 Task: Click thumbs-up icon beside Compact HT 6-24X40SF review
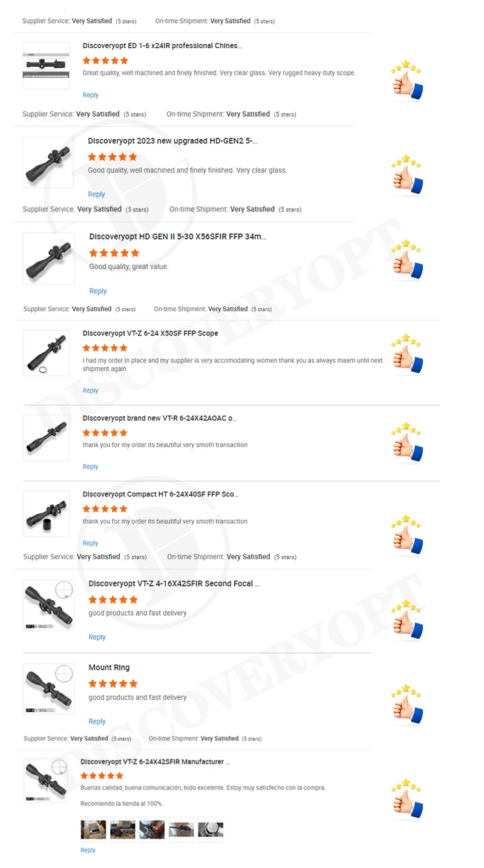pyautogui.click(x=407, y=536)
